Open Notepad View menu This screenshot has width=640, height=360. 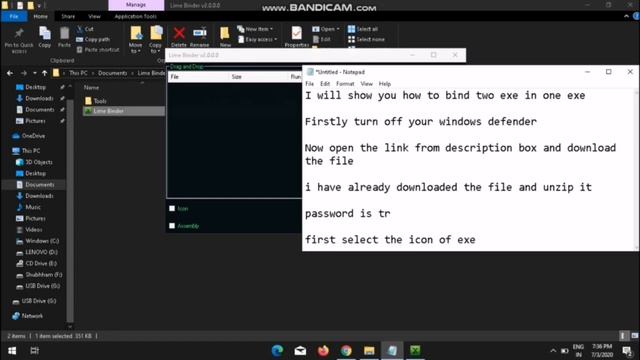pyautogui.click(x=367, y=84)
